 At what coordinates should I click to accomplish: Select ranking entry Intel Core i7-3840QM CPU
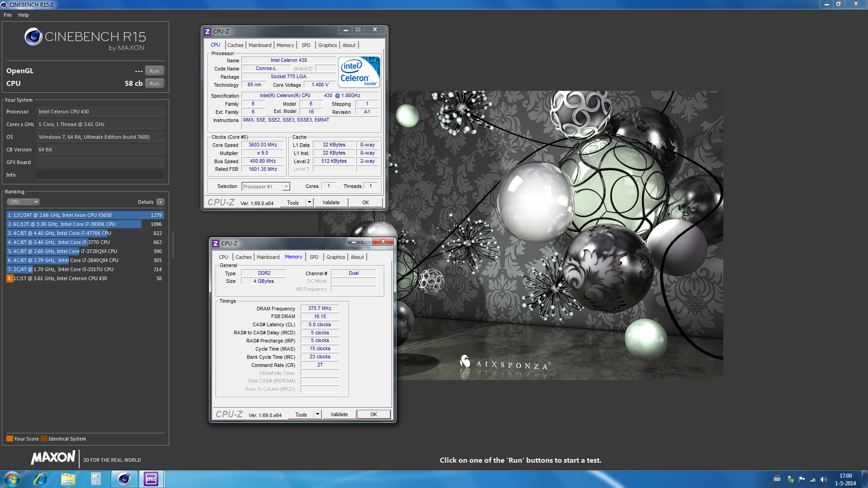tap(85, 260)
